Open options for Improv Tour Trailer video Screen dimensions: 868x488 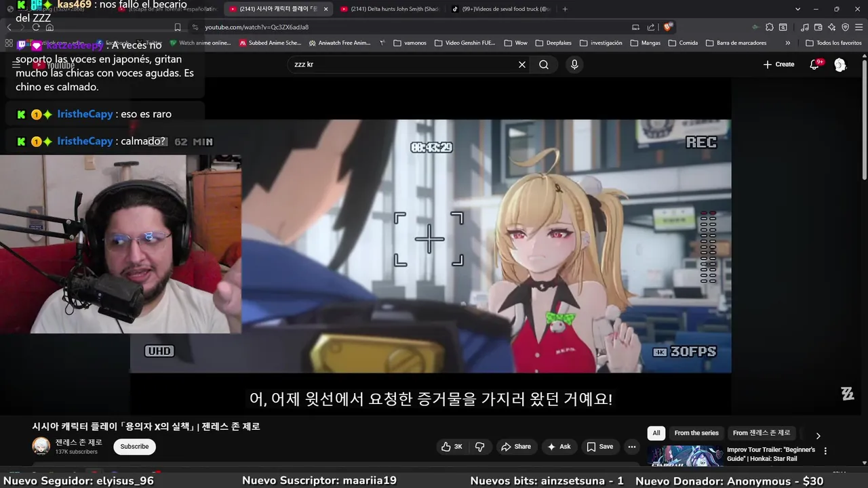(x=825, y=451)
